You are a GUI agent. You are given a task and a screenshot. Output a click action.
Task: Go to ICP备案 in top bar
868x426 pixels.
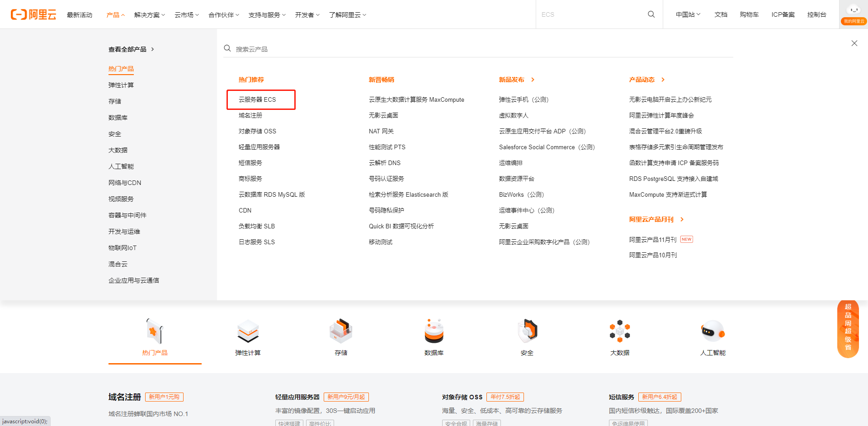[783, 14]
